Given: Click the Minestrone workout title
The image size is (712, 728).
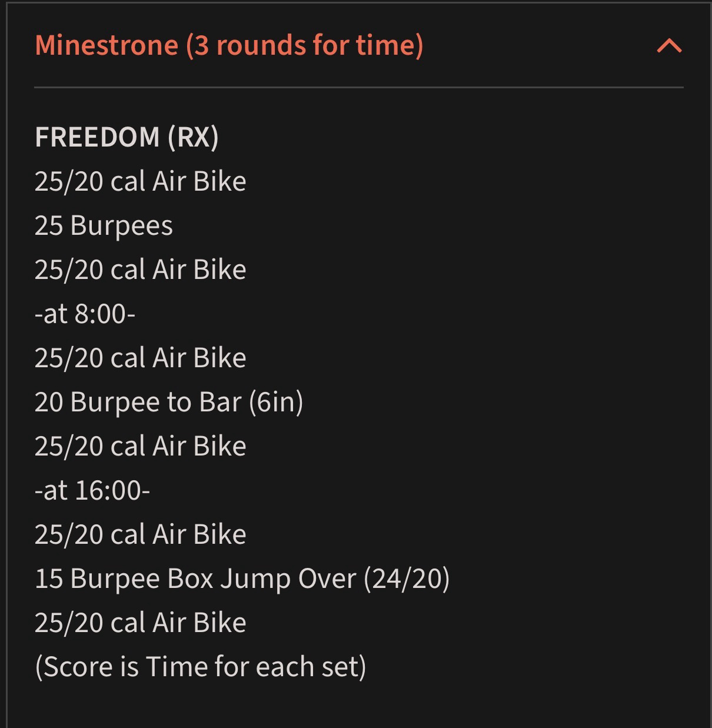Looking at the screenshot, I should [107, 45].
